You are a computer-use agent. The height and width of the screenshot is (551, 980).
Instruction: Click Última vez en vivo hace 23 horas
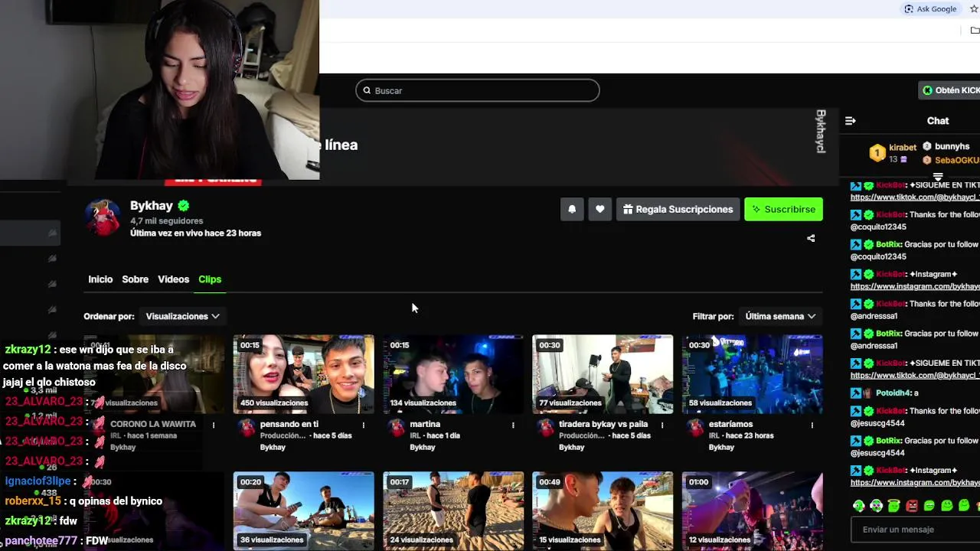click(x=195, y=233)
